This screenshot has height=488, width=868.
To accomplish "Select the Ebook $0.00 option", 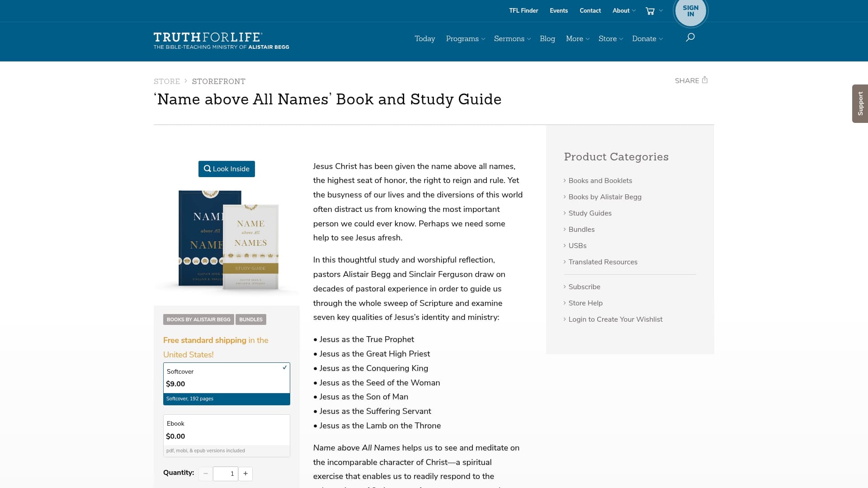I will coord(226,436).
